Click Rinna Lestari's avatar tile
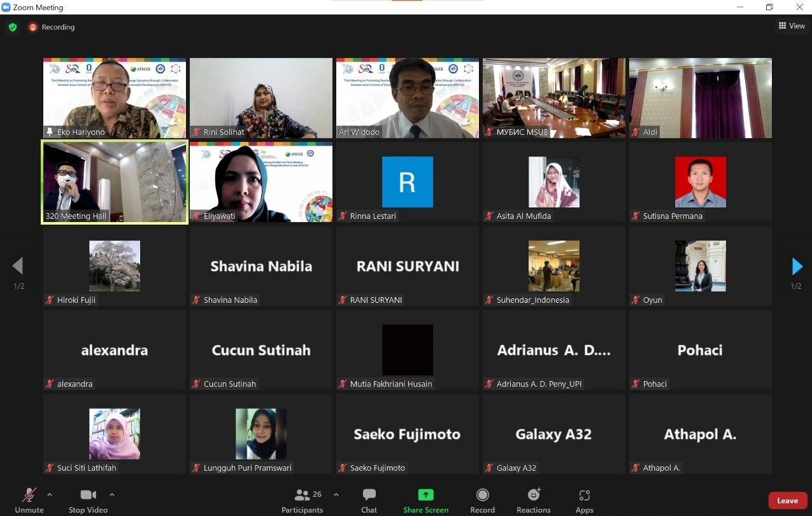This screenshot has width=812, height=516. click(408, 182)
